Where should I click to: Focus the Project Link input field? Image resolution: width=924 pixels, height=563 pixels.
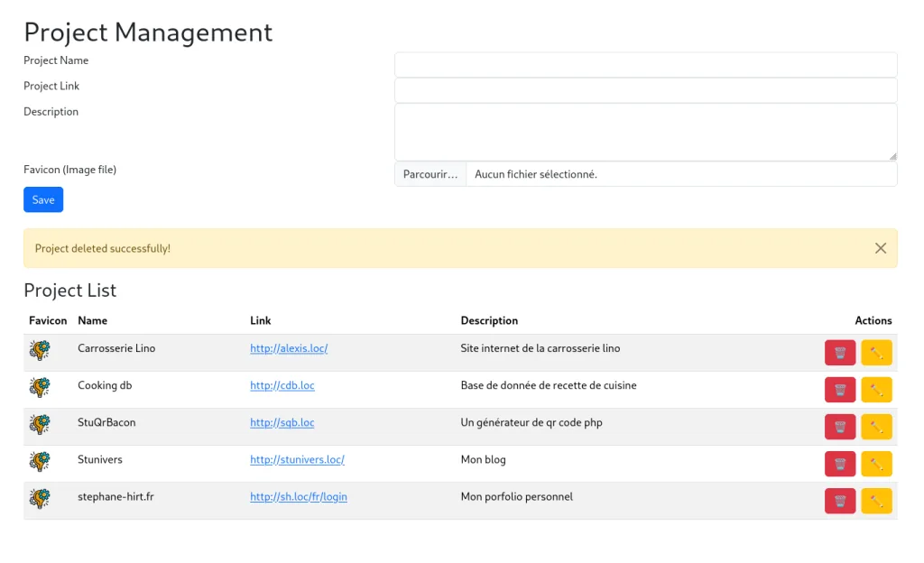(x=646, y=91)
